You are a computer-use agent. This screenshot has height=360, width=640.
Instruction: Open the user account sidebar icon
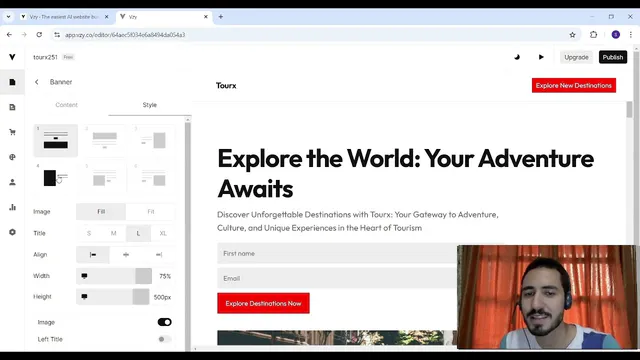[x=12, y=182]
